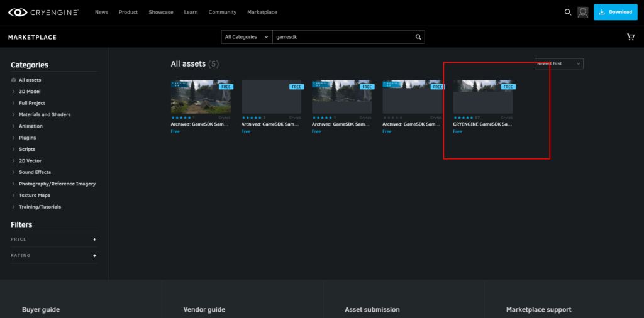
Task: Expand the Materials and Shaders chevron
Action: point(14,114)
